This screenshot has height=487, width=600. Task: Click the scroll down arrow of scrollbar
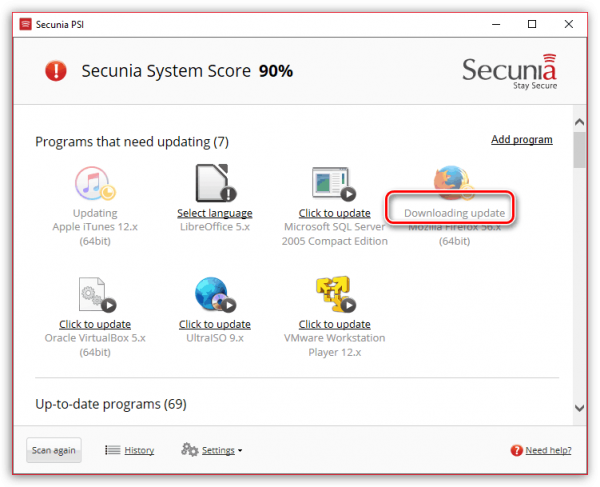[x=580, y=408]
